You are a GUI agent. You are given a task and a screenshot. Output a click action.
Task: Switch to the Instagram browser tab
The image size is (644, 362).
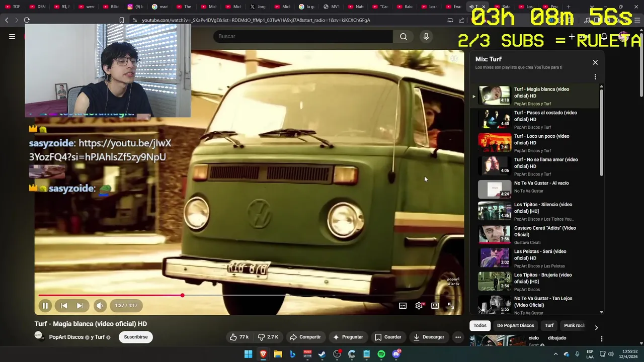[135, 7]
